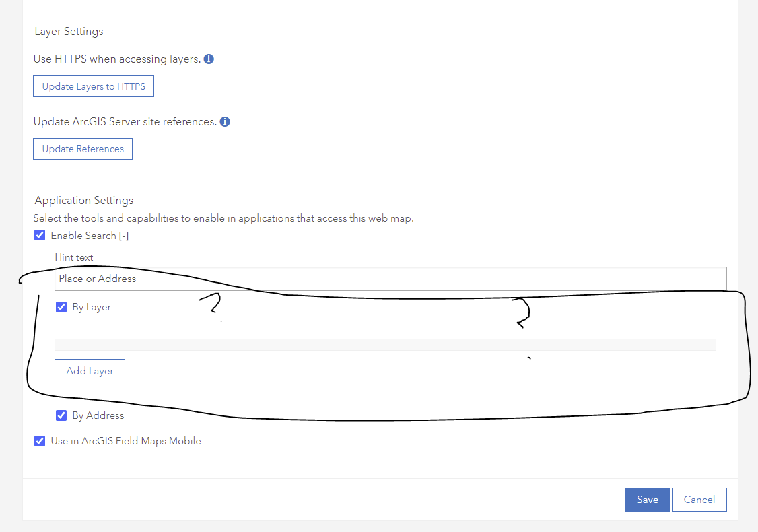Disable the By Address checkbox
The width and height of the screenshot is (758, 532).
pos(61,415)
